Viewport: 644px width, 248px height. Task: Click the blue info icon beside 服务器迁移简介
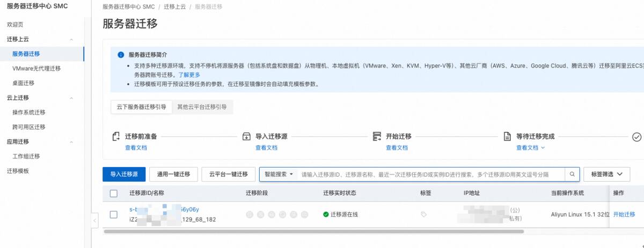121,55
